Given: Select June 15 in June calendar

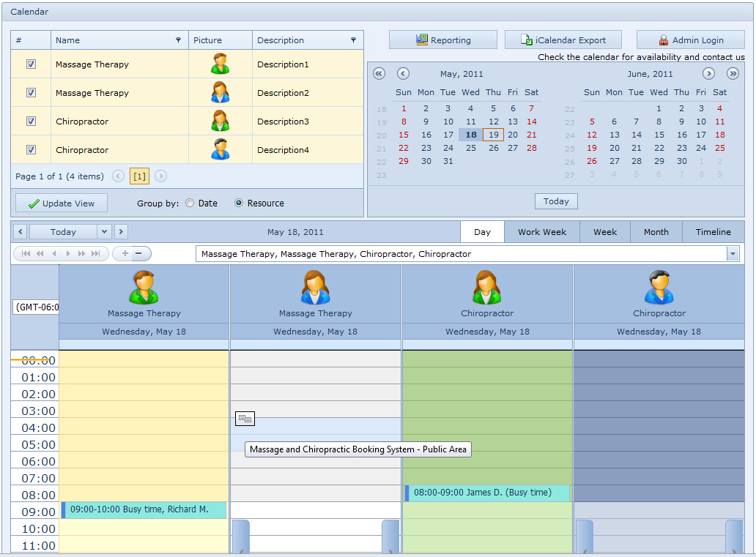Looking at the screenshot, I should coord(659,135).
